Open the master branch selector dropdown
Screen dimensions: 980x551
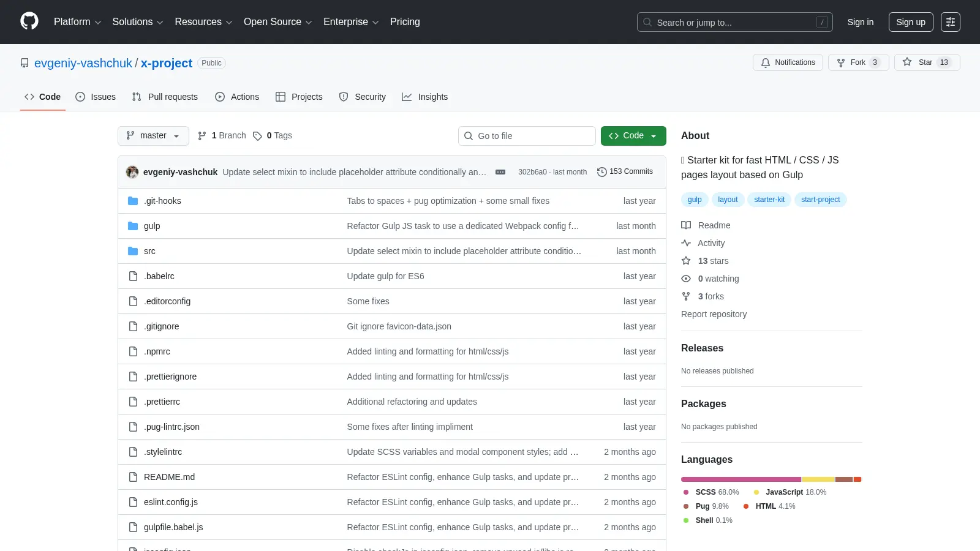coord(153,136)
